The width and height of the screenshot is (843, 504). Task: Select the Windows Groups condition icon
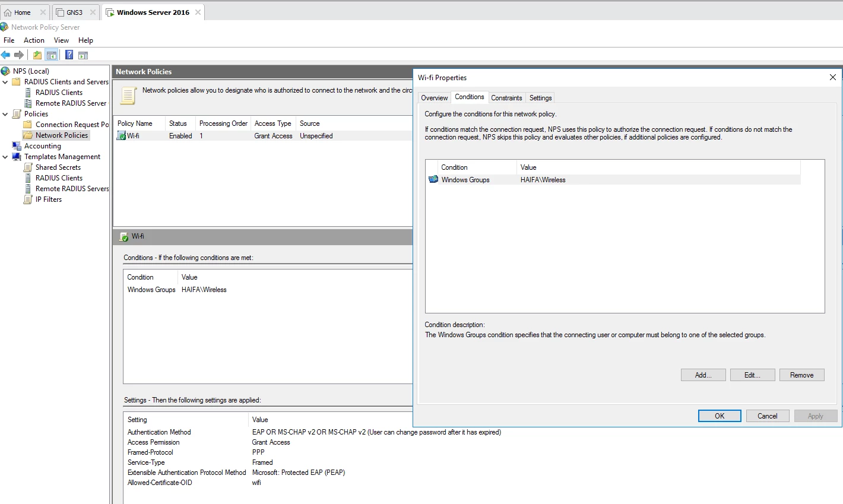(433, 179)
